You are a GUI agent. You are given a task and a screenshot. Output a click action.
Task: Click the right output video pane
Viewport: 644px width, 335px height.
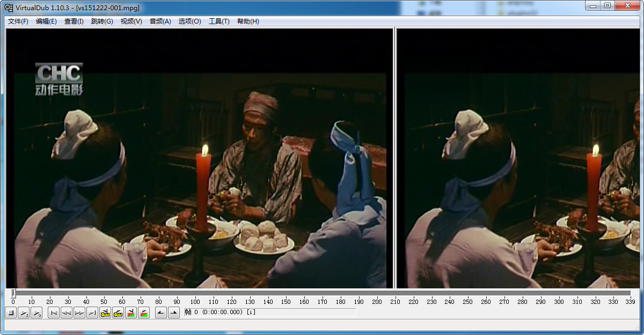(x=518, y=159)
